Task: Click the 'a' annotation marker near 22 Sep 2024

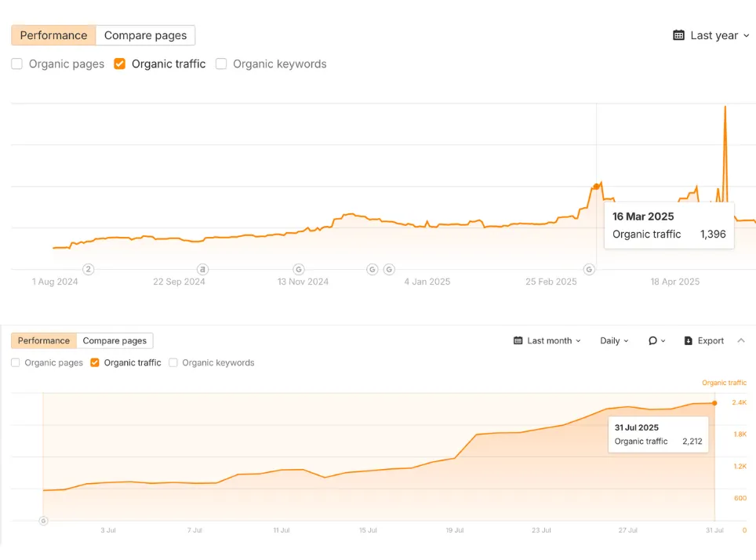Action: click(x=202, y=269)
